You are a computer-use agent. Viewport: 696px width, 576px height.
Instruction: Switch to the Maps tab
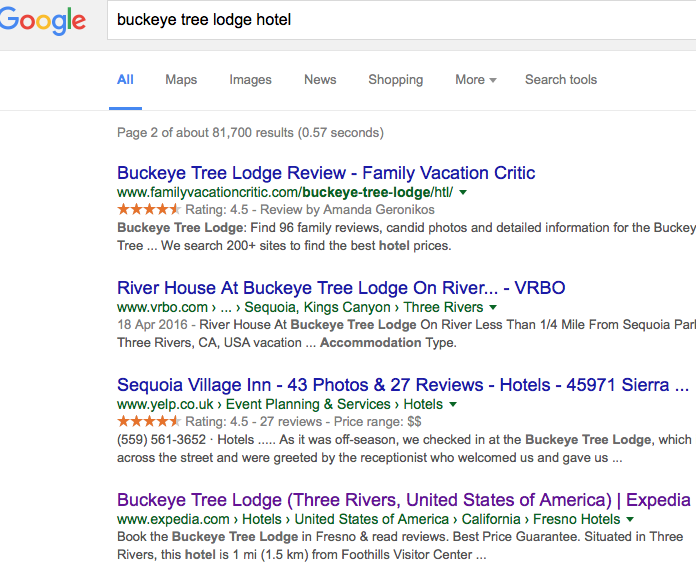point(181,80)
